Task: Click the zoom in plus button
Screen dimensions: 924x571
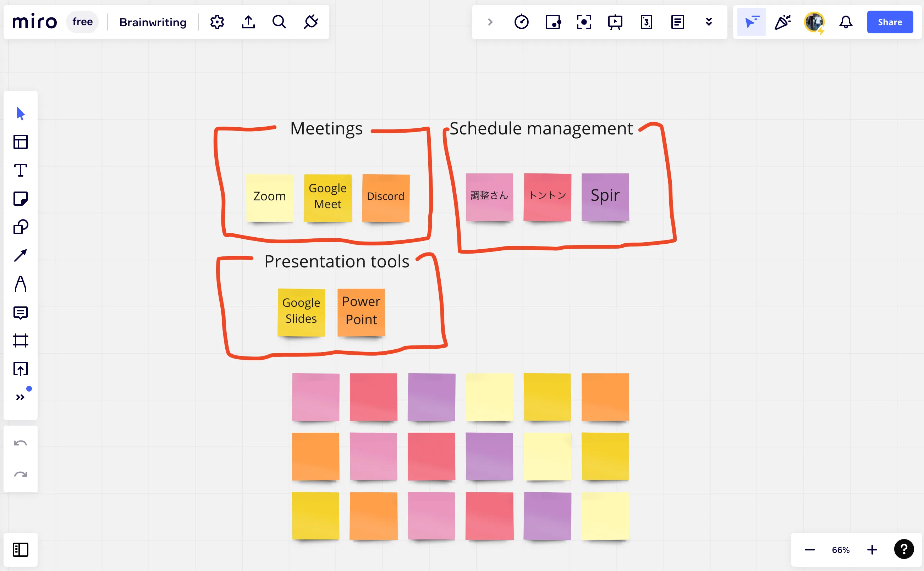Action: click(x=872, y=549)
